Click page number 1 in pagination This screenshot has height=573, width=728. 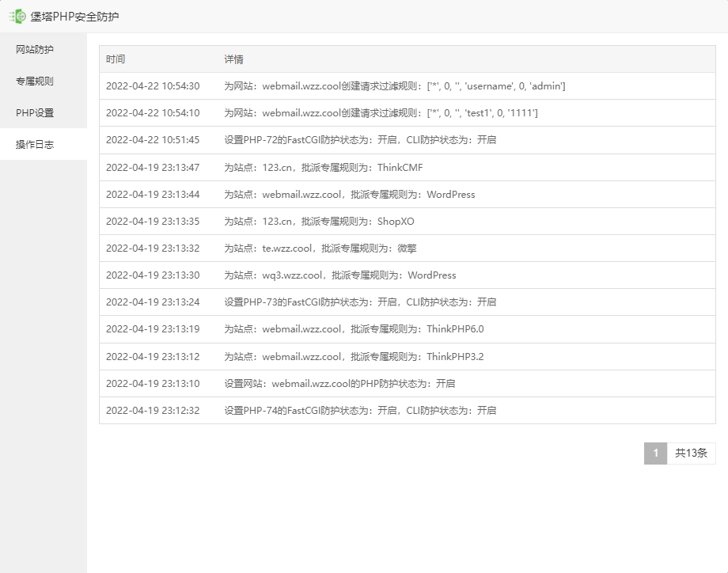click(655, 453)
